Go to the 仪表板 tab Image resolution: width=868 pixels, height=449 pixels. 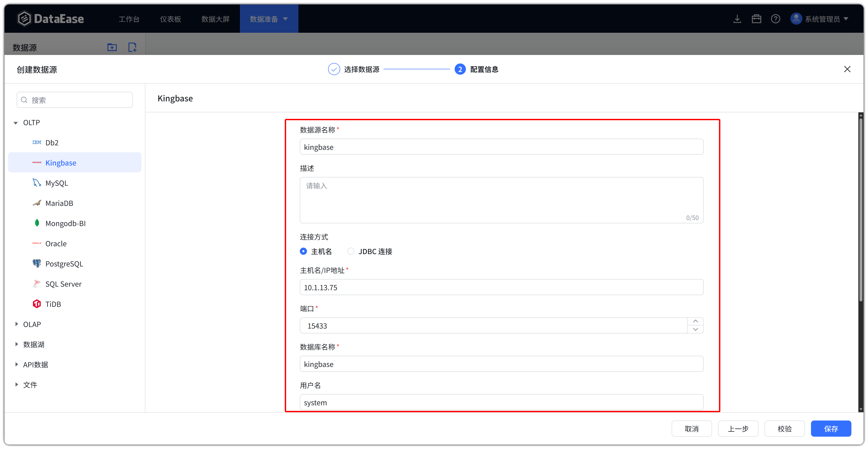(171, 19)
